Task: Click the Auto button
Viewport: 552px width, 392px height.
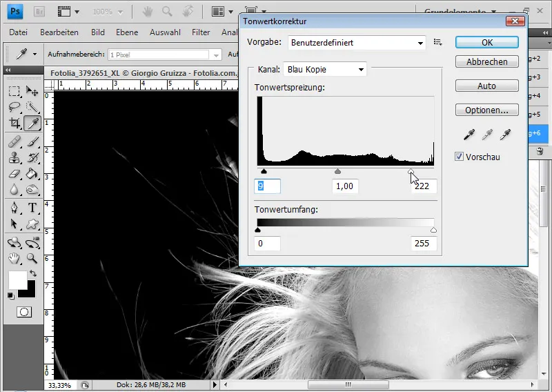Action: pyautogui.click(x=487, y=86)
